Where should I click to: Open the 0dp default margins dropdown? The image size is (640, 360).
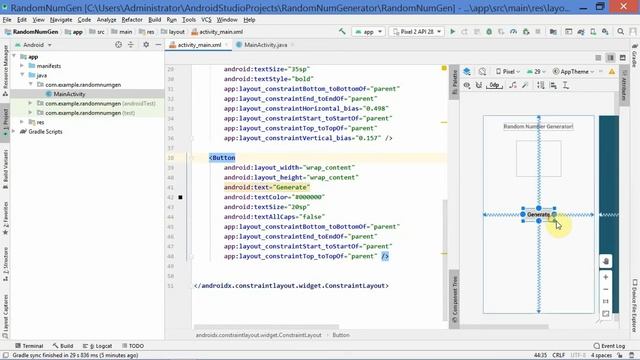[494, 85]
